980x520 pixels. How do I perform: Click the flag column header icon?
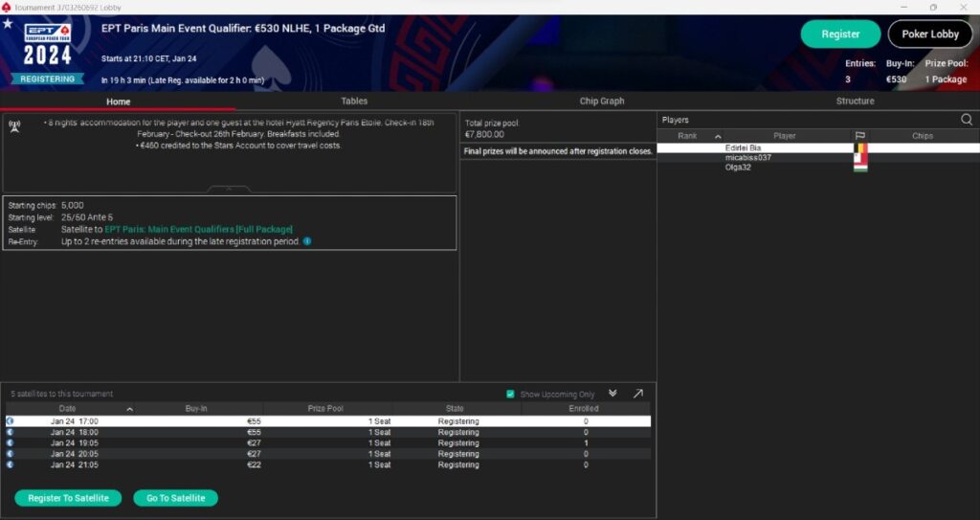tap(860, 136)
